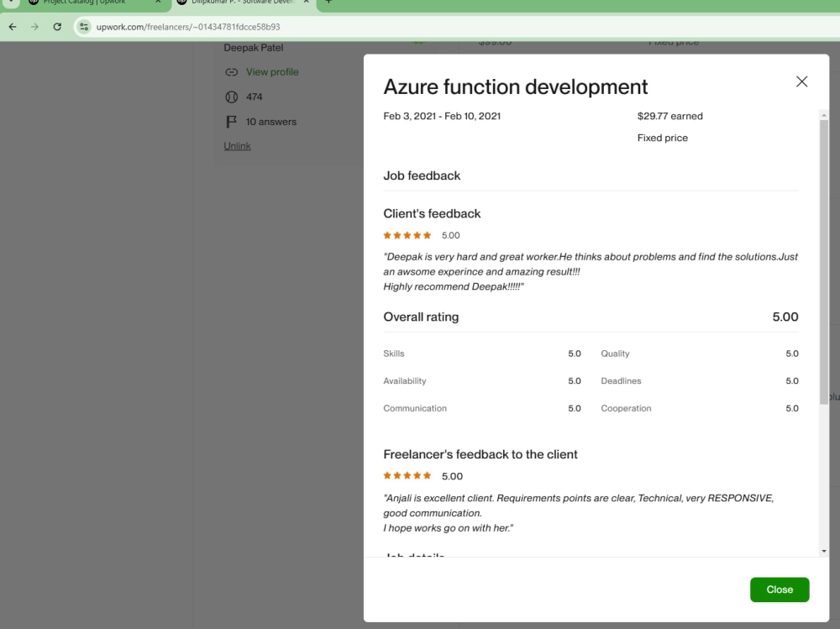Screen dimensions: 840x629
Task: Click the $29.77 earned text
Action: point(669,116)
